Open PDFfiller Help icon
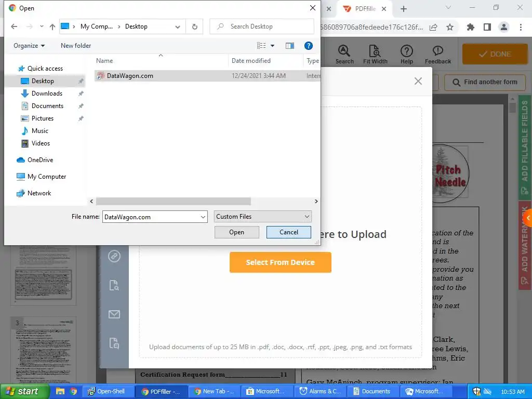532x399 pixels. (406, 54)
